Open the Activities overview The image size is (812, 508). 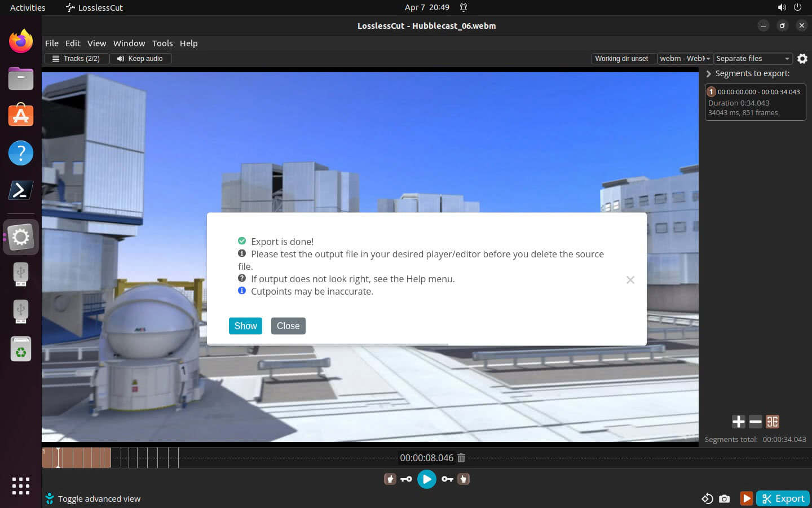(x=28, y=7)
